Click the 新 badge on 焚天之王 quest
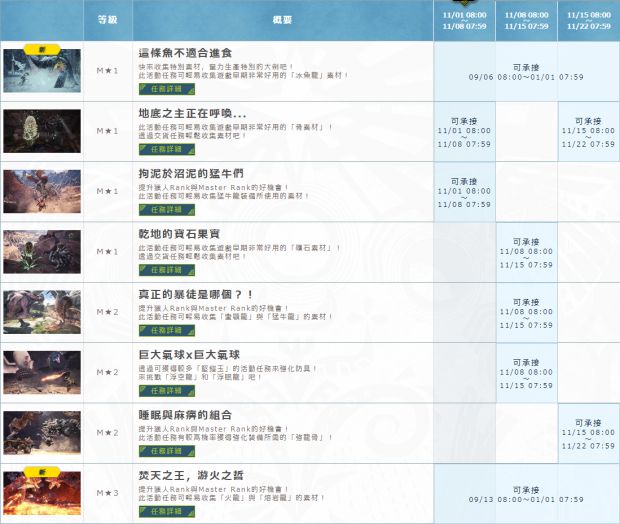This screenshot has height=524, width=620. [x=42, y=472]
